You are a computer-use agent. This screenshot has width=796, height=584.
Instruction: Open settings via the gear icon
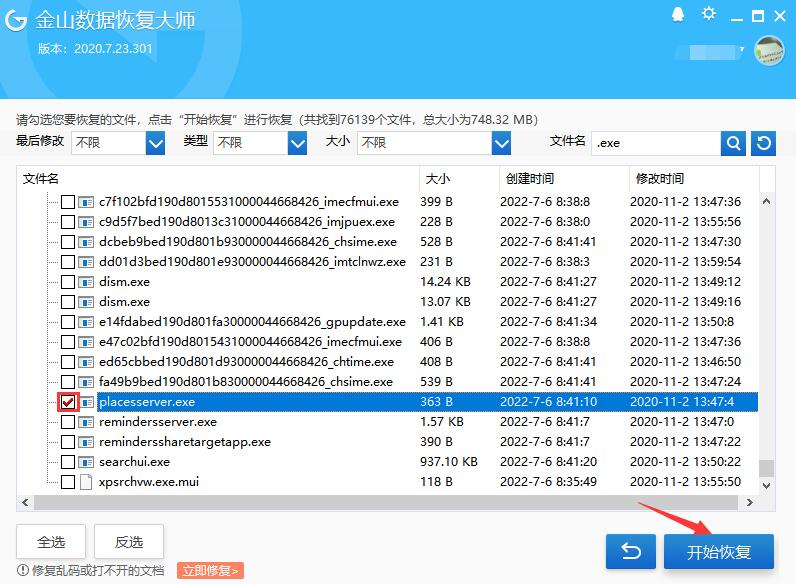709,14
